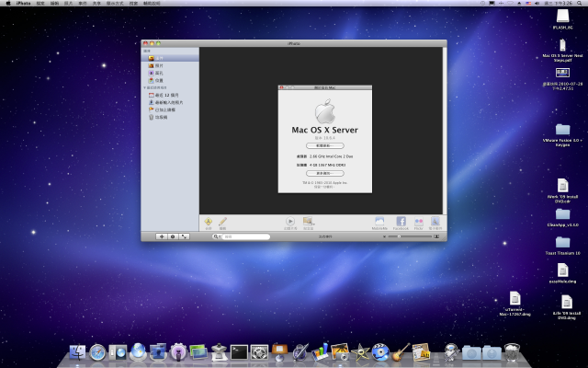Start slideshow with the play button
Screen dimensions: 588x368
pos(290,222)
